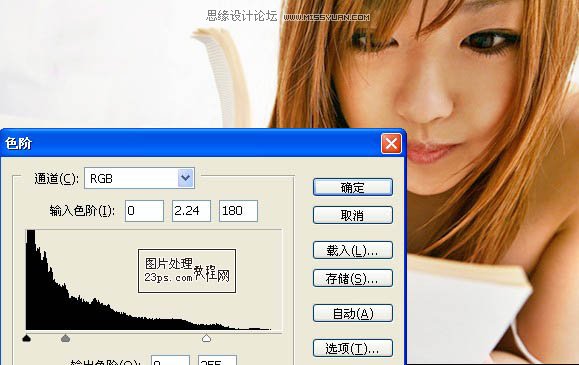This screenshot has height=365, width=579.
Task: Select the gray midtone input slider
Action: [x=65, y=338]
